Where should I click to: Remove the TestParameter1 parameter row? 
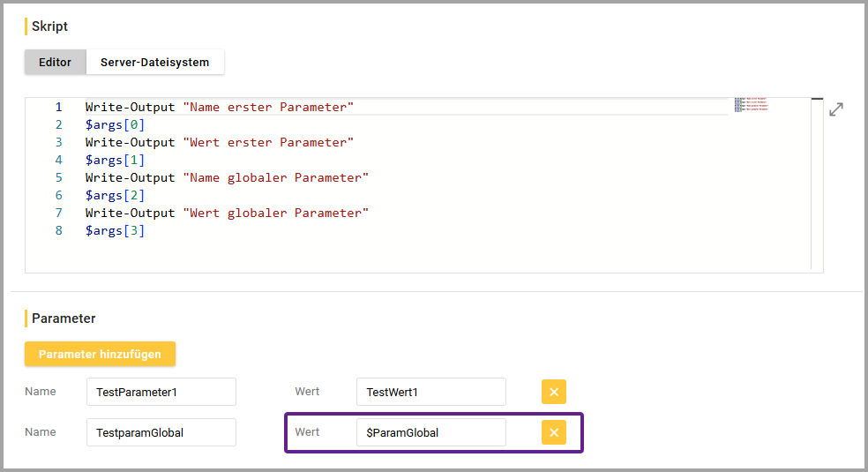point(553,392)
